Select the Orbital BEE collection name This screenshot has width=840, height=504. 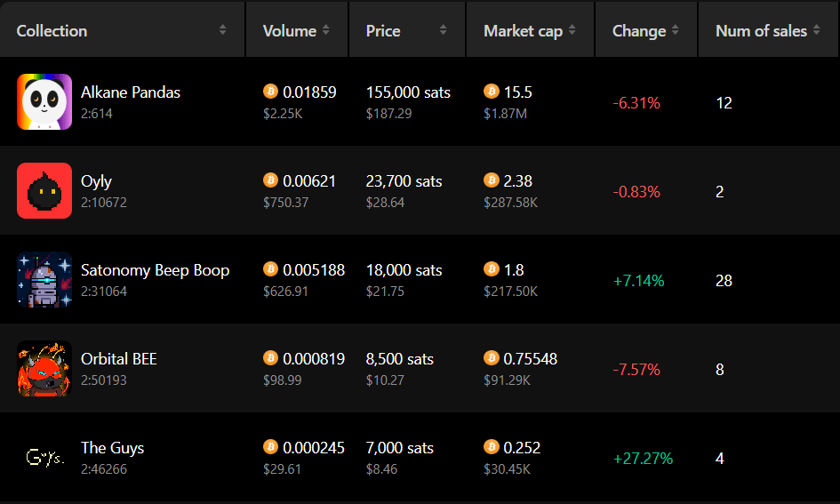(x=119, y=359)
